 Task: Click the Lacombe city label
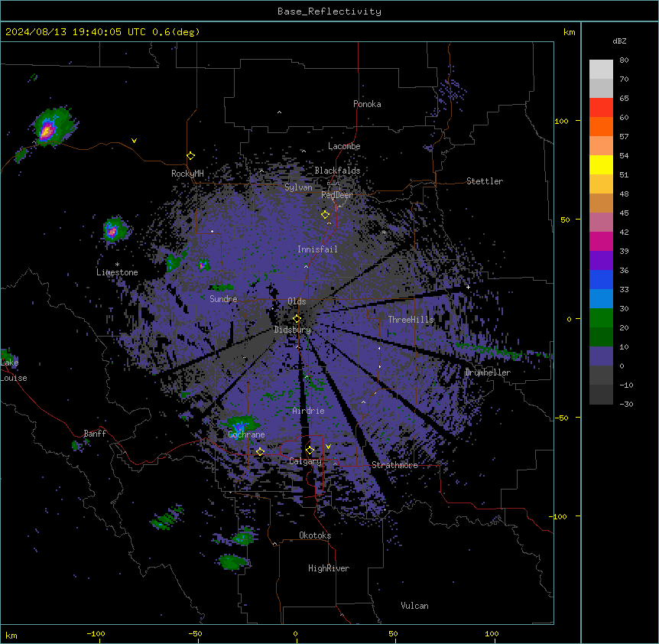coord(344,146)
